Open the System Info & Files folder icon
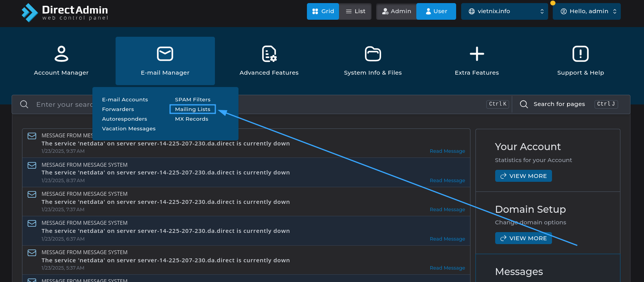Screen dimensions: 644x282 [x=373, y=54]
